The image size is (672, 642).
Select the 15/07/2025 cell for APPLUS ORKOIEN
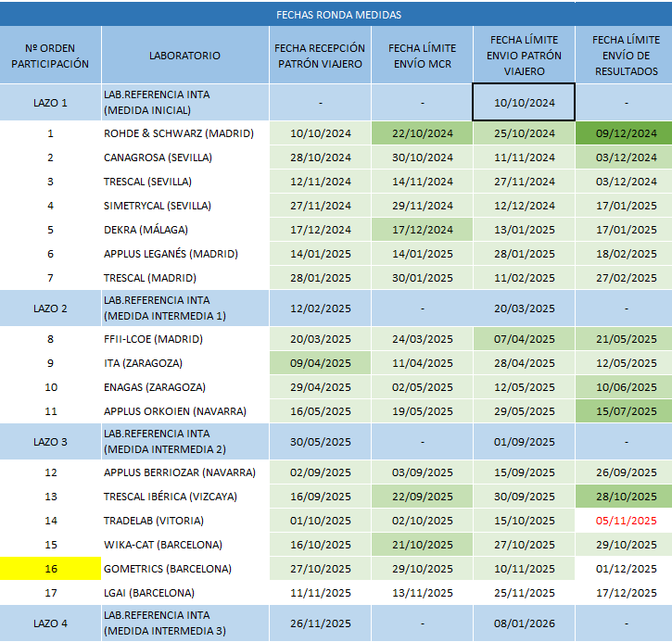click(x=626, y=410)
